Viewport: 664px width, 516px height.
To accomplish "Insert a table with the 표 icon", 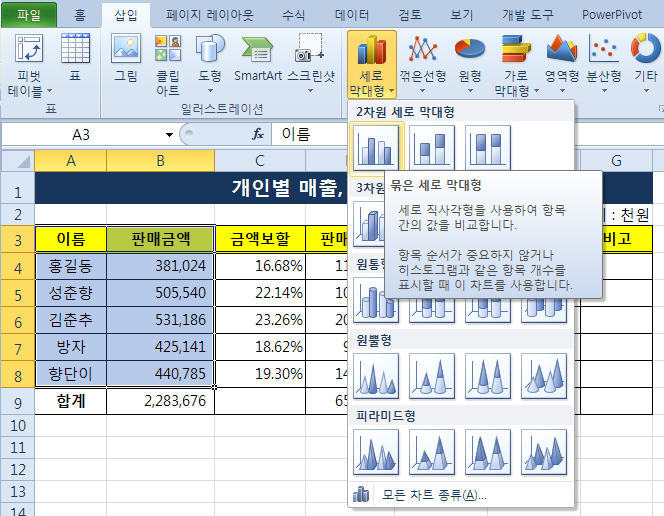I will point(75,50).
